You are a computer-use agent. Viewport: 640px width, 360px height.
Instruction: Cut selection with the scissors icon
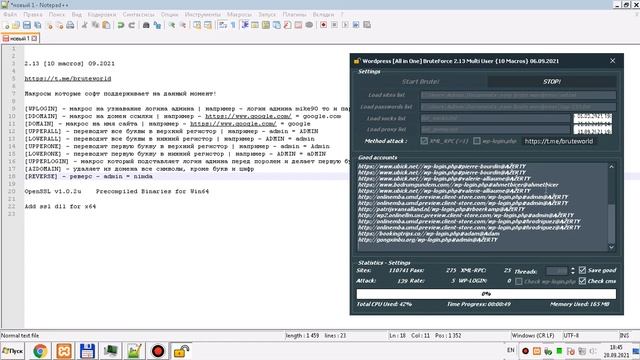click(x=84, y=25)
